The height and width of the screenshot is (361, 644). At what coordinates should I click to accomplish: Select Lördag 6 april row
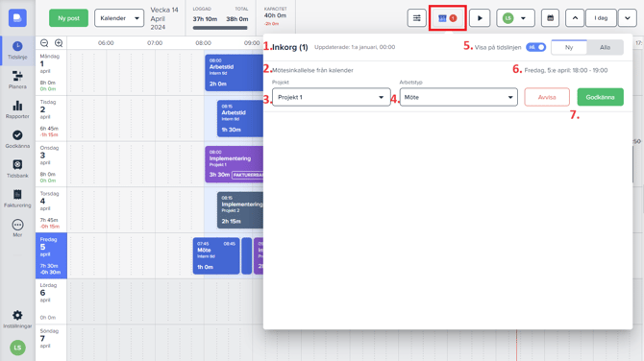(x=51, y=301)
